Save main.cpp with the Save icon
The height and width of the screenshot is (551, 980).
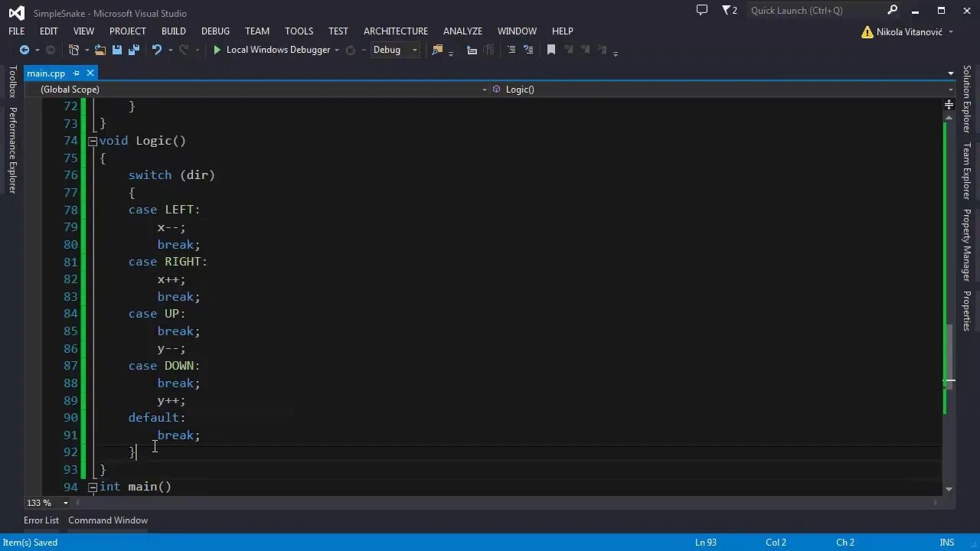pyautogui.click(x=117, y=50)
